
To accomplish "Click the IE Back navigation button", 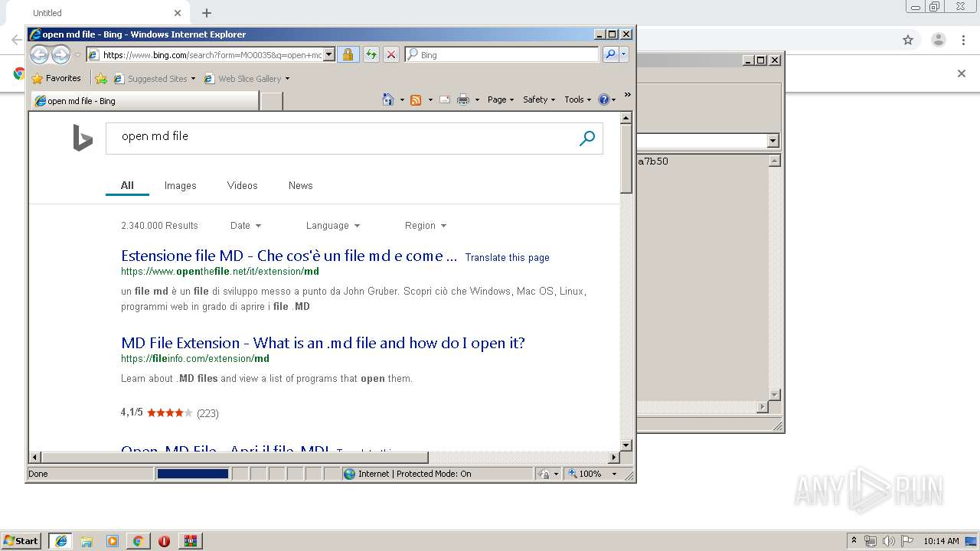I will point(39,54).
